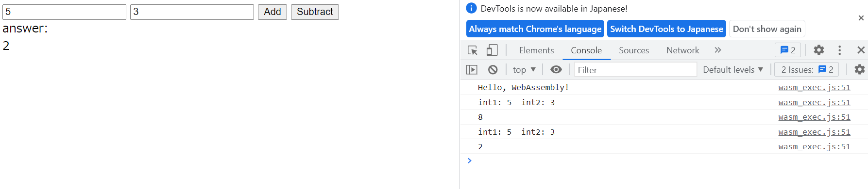Open wasm_exec.js:51 link beside output 2
868x189 pixels.
coord(814,147)
